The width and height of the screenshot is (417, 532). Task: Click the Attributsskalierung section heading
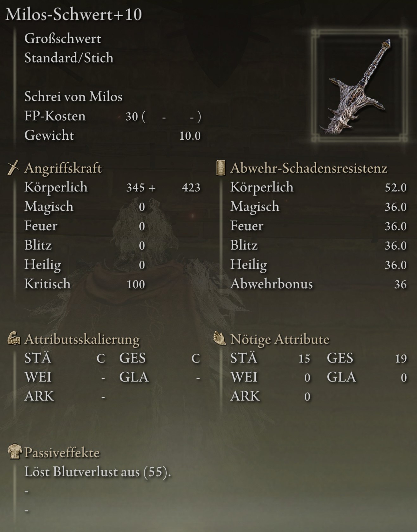82,339
